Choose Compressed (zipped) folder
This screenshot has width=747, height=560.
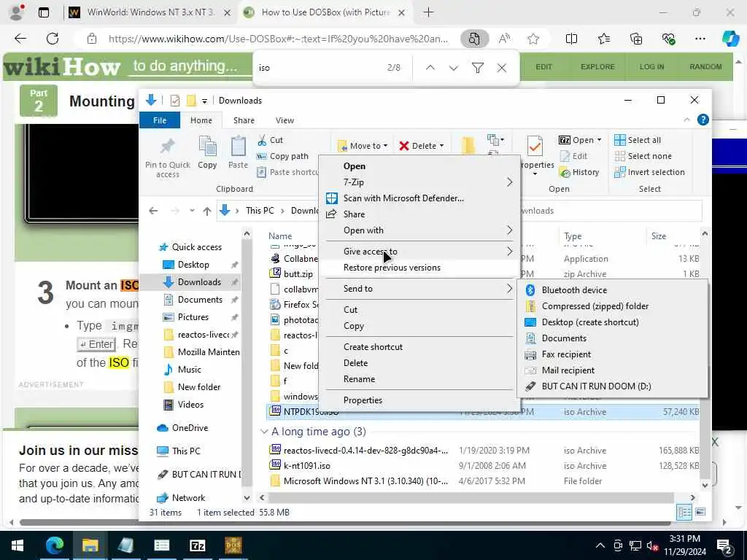(x=612, y=306)
